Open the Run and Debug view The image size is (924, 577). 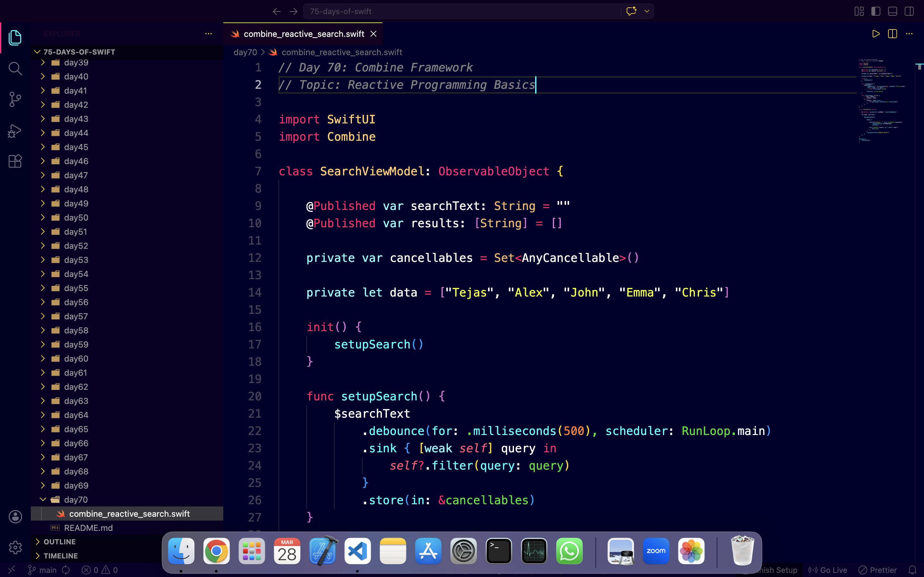coord(15,131)
